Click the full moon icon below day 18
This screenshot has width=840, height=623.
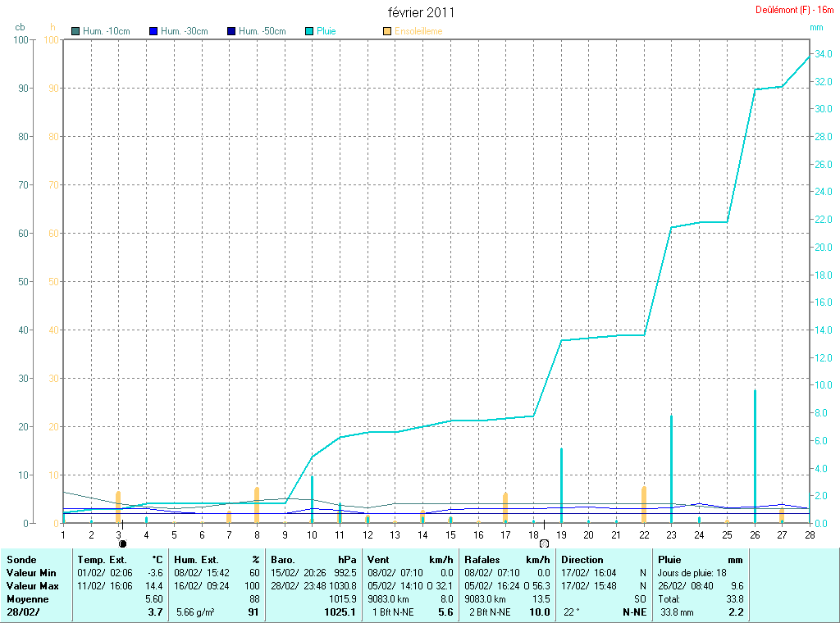(543, 543)
